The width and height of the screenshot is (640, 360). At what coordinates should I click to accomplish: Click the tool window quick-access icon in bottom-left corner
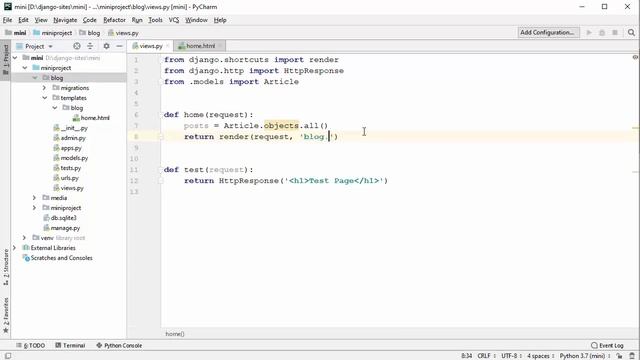[7, 356]
